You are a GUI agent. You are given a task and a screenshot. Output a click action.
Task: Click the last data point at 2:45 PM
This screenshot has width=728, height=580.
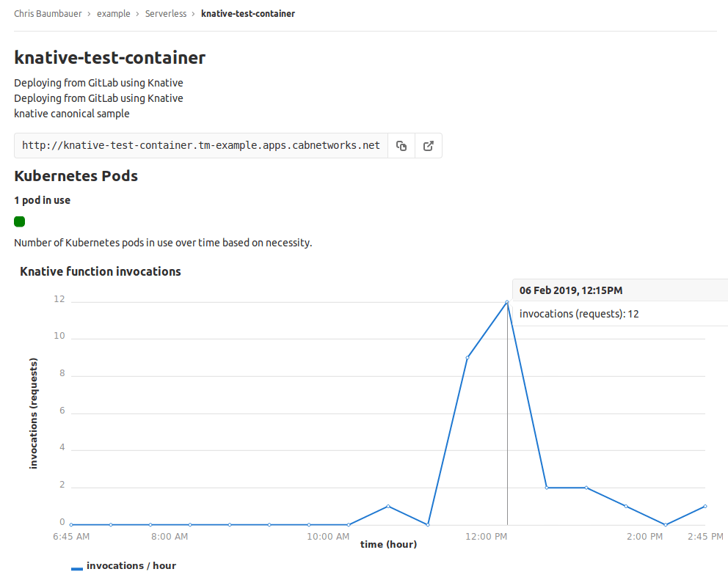[705, 506]
